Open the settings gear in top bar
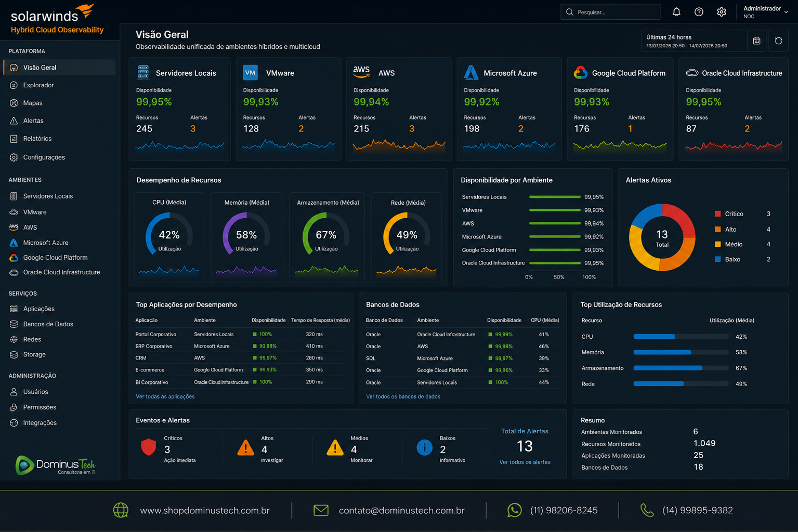The height and width of the screenshot is (532, 798). pos(722,12)
